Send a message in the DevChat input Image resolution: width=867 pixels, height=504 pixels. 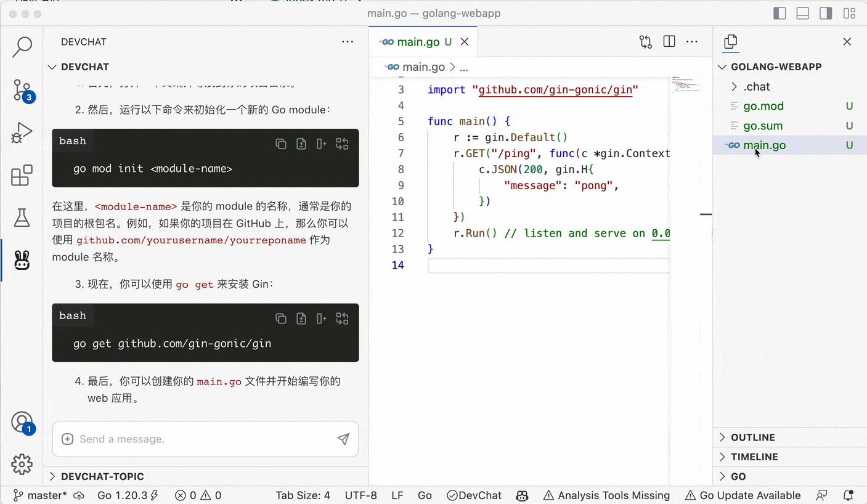[343, 439]
